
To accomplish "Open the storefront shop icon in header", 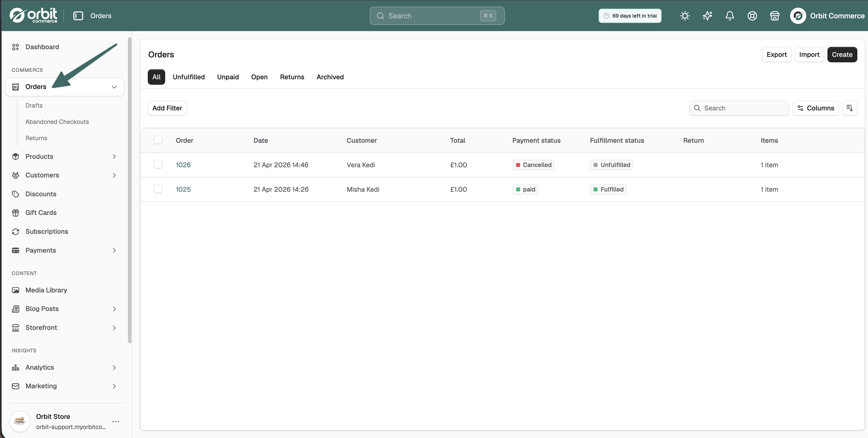I will pyautogui.click(x=774, y=16).
